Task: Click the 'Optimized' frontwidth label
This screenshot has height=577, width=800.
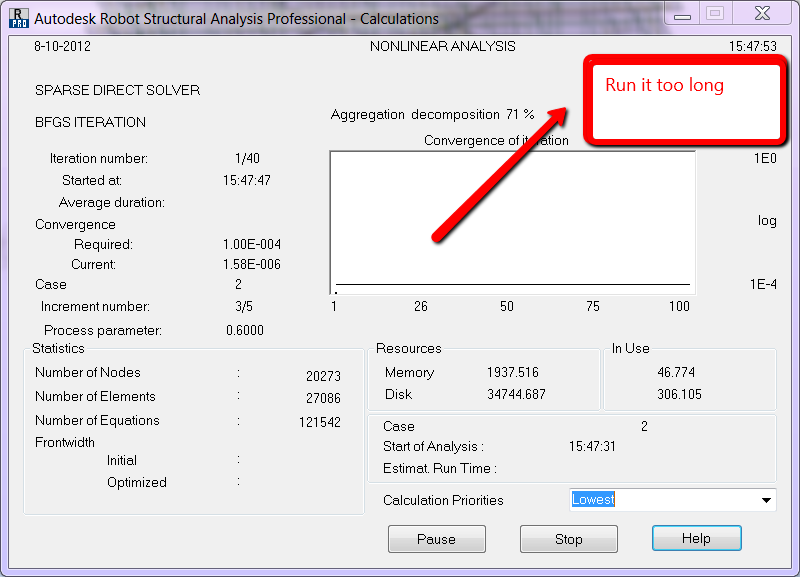Action: pos(137,482)
